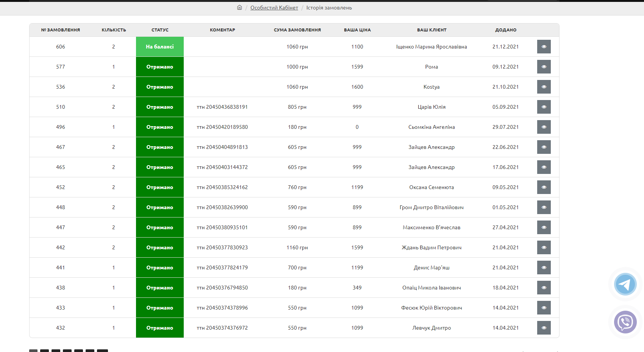Open order 536 via eye icon
The width and height of the screenshot is (644, 352).
[x=544, y=87]
